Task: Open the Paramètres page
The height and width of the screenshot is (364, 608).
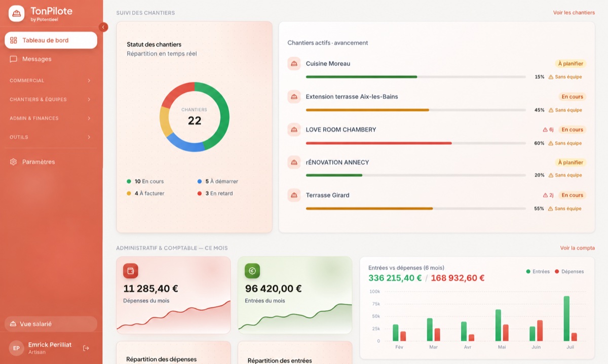Action: [51, 162]
